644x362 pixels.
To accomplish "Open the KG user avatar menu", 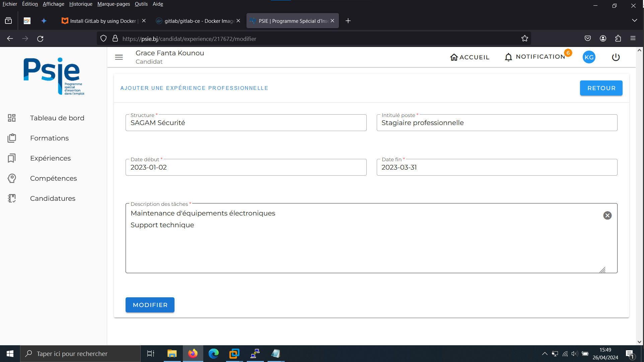I will click(589, 57).
